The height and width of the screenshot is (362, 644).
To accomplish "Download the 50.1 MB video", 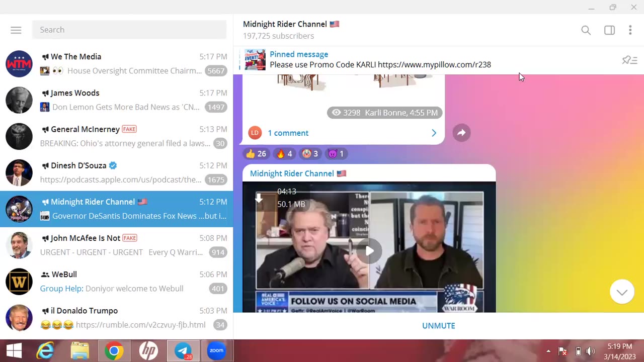I will pos(259,198).
